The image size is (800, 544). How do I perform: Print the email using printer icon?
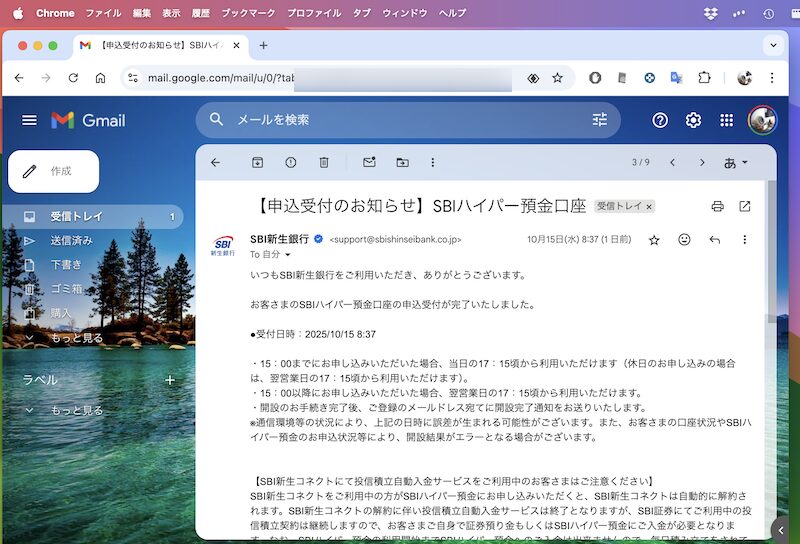717,206
